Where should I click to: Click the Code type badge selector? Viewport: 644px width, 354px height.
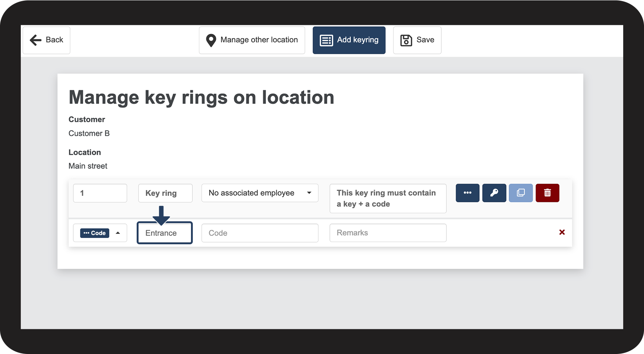(x=95, y=233)
